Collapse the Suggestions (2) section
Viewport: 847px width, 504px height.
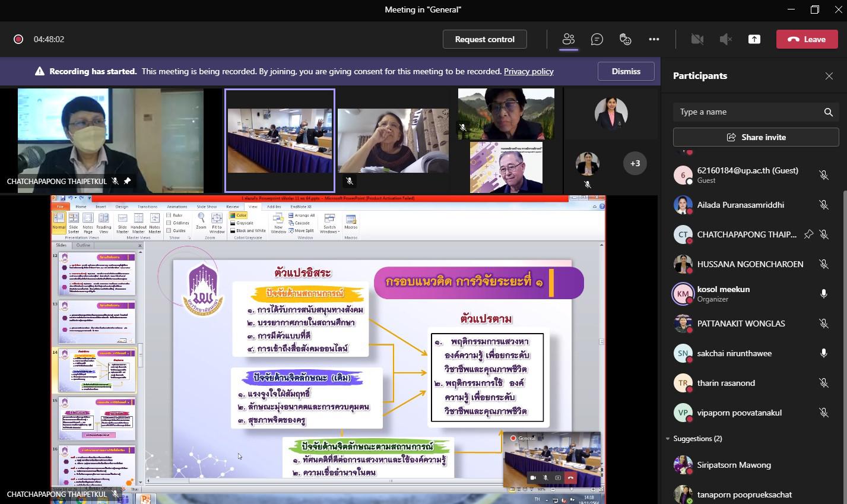[668, 439]
